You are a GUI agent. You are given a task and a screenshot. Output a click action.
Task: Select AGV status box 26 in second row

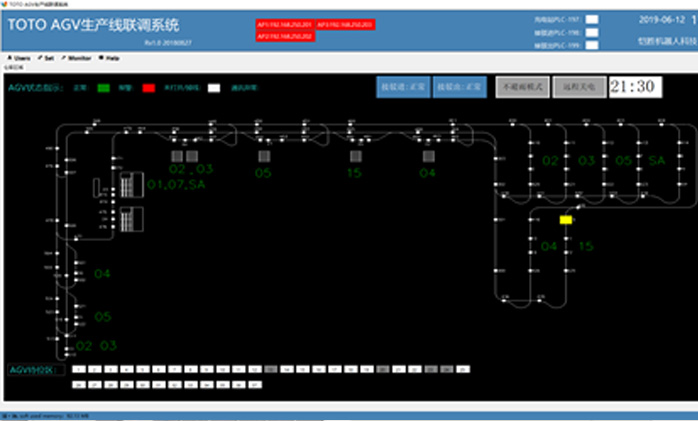click(x=79, y=385)
